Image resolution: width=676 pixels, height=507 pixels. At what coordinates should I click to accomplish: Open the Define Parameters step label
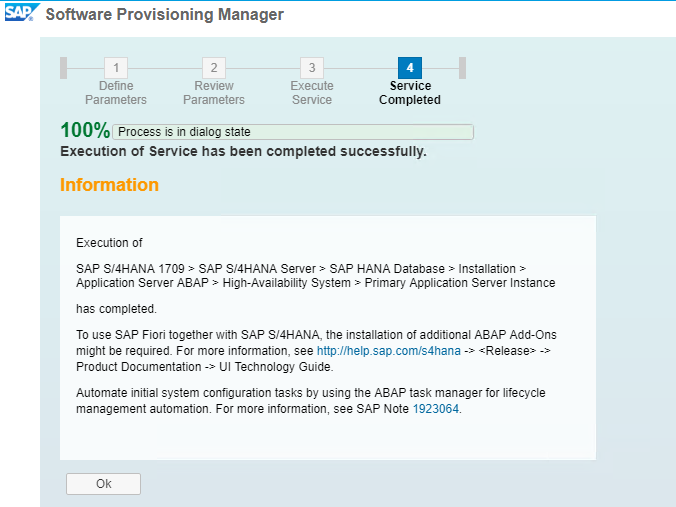[x=116, y=93]
